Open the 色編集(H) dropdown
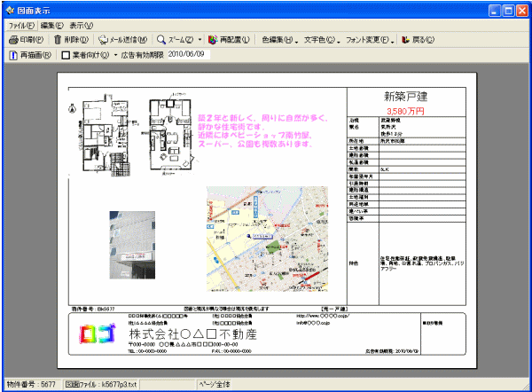 (x=280, y=40)
